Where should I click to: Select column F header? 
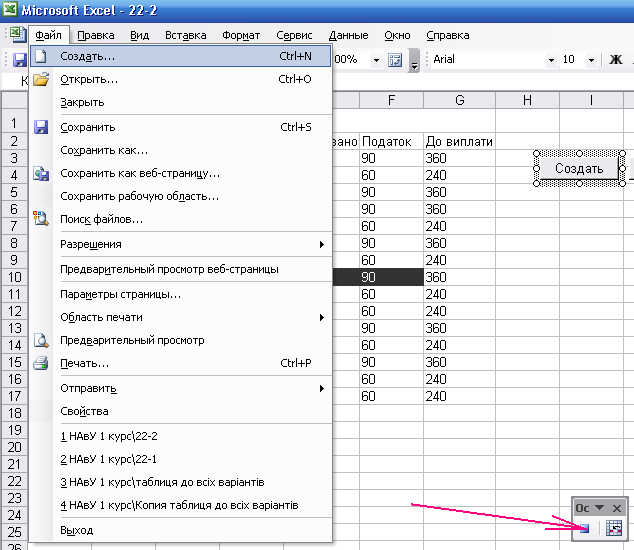coord(391,100)
